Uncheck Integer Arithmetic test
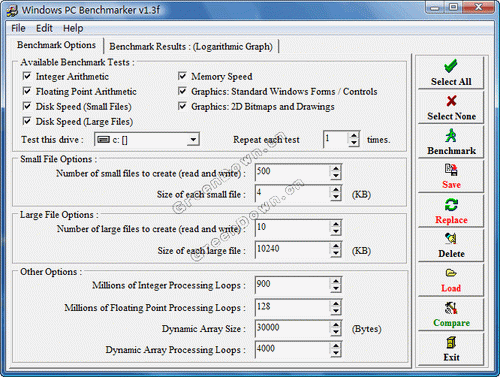 (x=27, y=76)
